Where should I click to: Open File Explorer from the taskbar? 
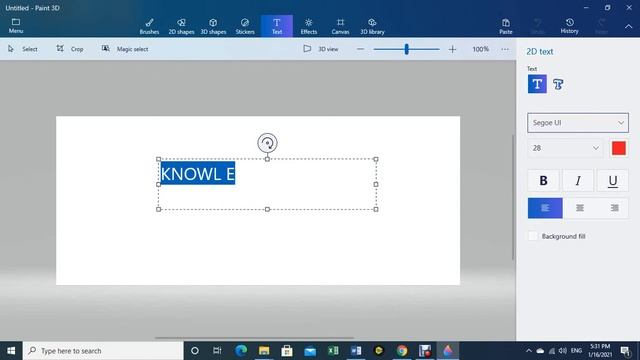pyautogui.click(x=264, y=351)
